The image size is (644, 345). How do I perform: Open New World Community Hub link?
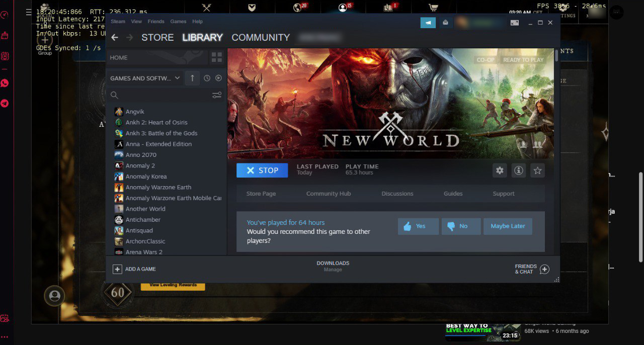point(329,194)
